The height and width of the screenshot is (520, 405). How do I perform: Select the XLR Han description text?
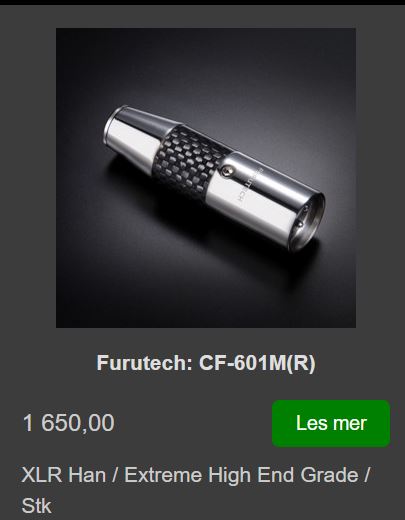click(x=63, y=475)
